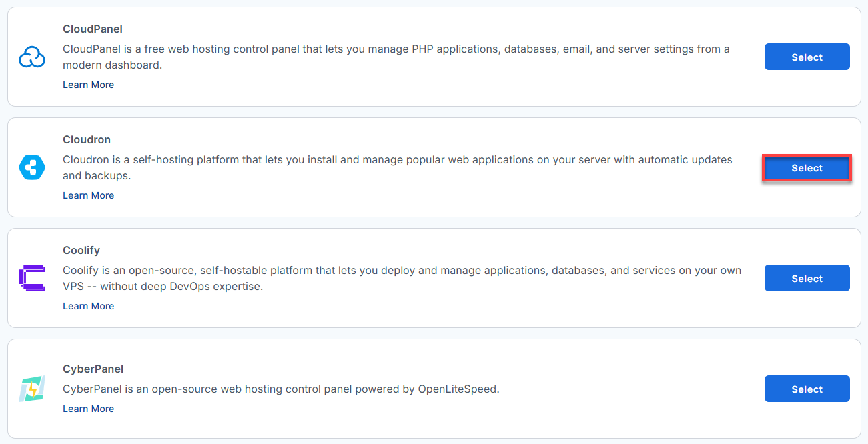Click the CyberPanel OpenLiteSpeed description
The image size is (868, 444).
click(281, 389)
